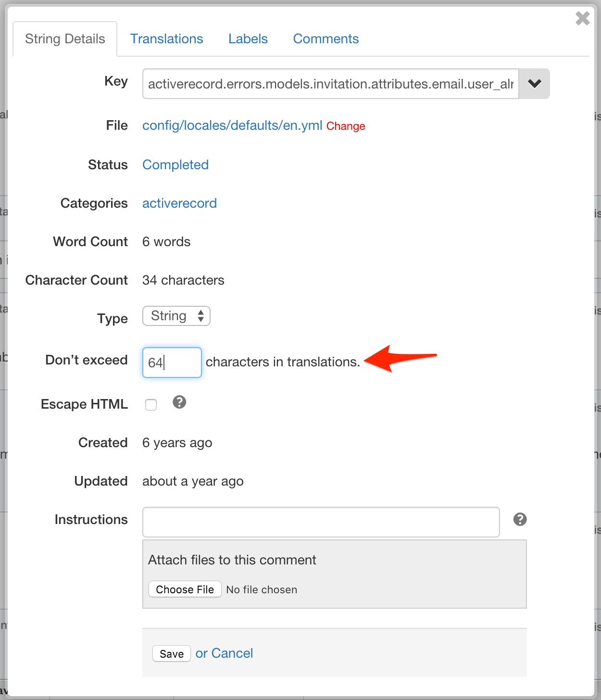Select the String Details tab

pyautogui.click(x=65, y=39)
